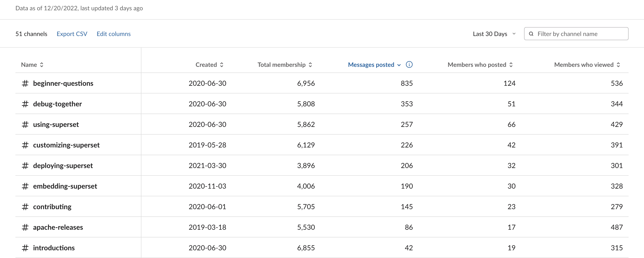Open the debug-together channel row
Screen dimensions: 644x258
coord(57,104)
